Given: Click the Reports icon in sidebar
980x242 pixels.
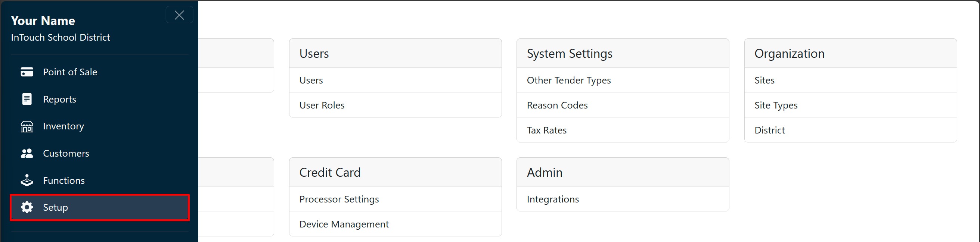Looking at the screenshot, I should click(x=27, y=99).
